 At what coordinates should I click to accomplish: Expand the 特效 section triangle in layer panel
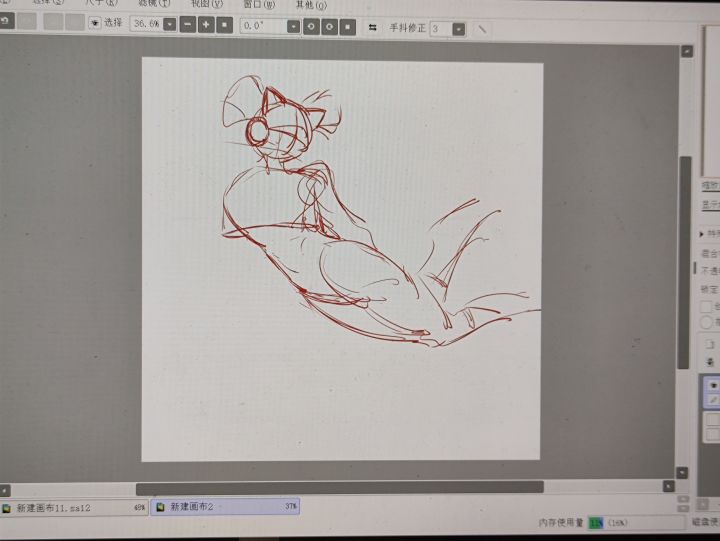702,234
